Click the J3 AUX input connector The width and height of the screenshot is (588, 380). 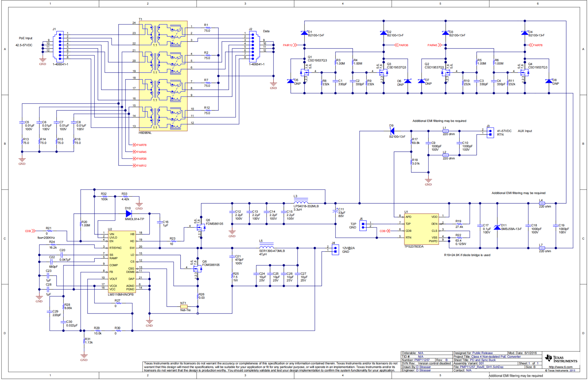click(x=490, y=133)
